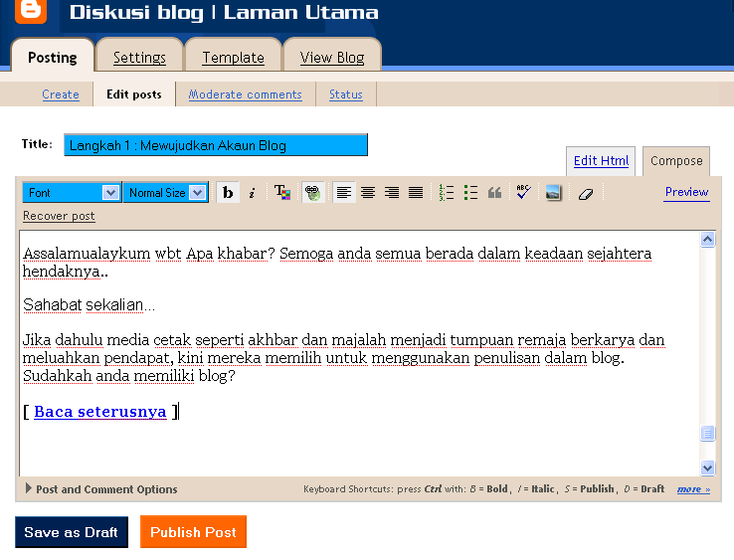Click the 'Diskusi blog | Laman Utama' header

pos(224,13)
